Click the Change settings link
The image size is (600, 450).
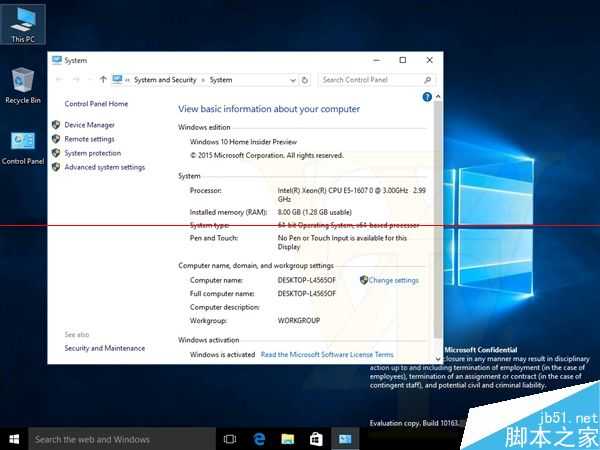[x=393, y=280]
